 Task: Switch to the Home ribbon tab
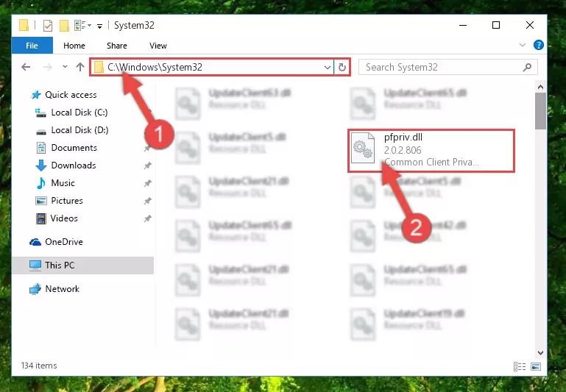[x=74, y=46]
